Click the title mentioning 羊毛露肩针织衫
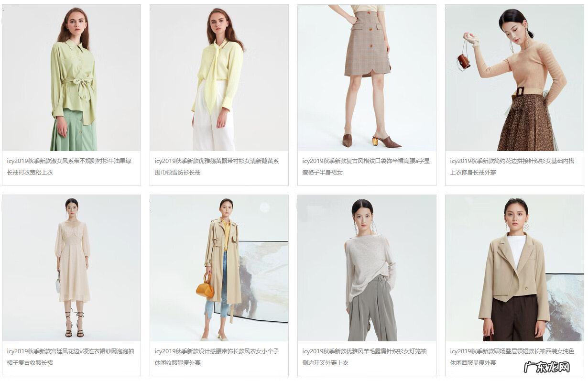The image size is (588, 381). point(364,357)
